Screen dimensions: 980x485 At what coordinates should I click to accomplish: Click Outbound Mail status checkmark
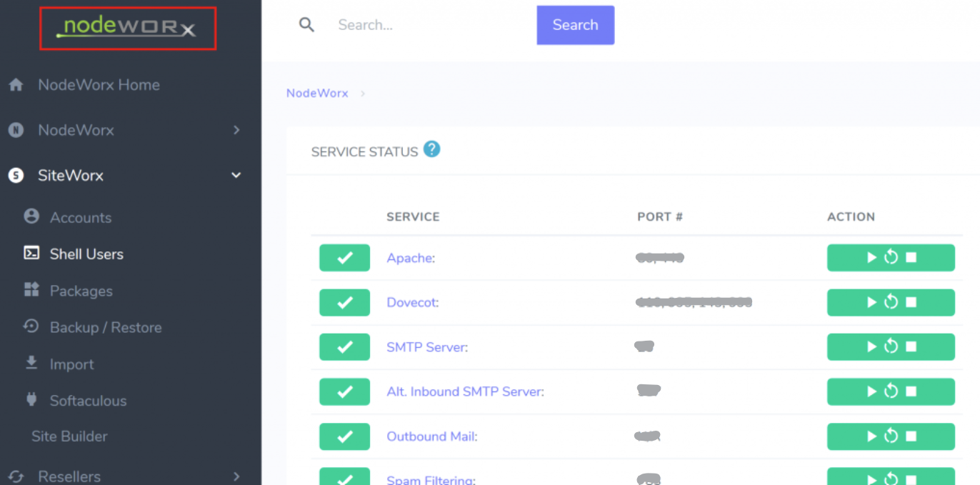tap(344, 436)
